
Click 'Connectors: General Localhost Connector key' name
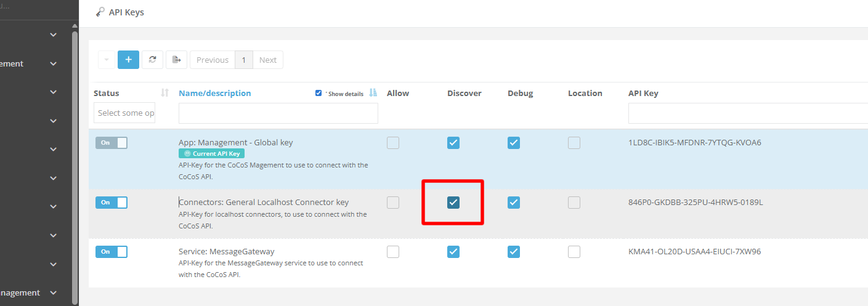point(264,202)
